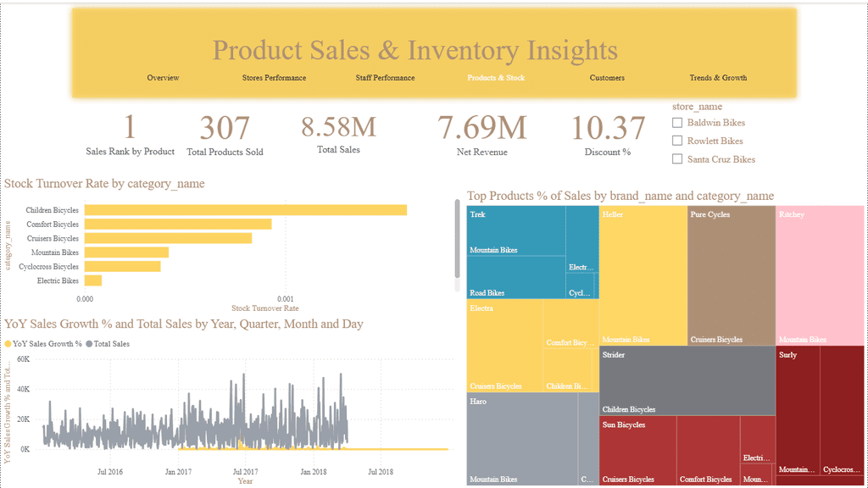Image resolution: width=868 pixels, height=488 pixels.
Task: Switch to Stores Performance tab
Action: (x=274, y=78)
